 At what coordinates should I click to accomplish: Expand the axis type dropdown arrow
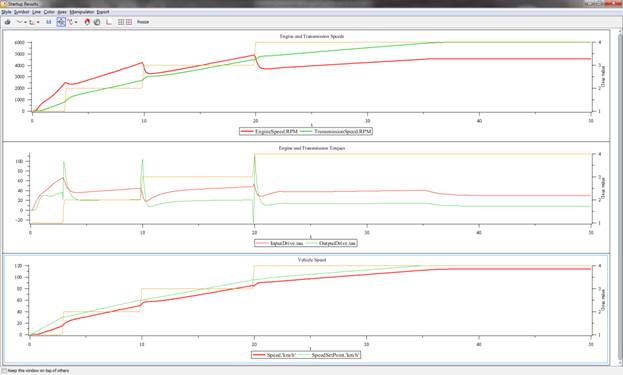click(38, 22)
